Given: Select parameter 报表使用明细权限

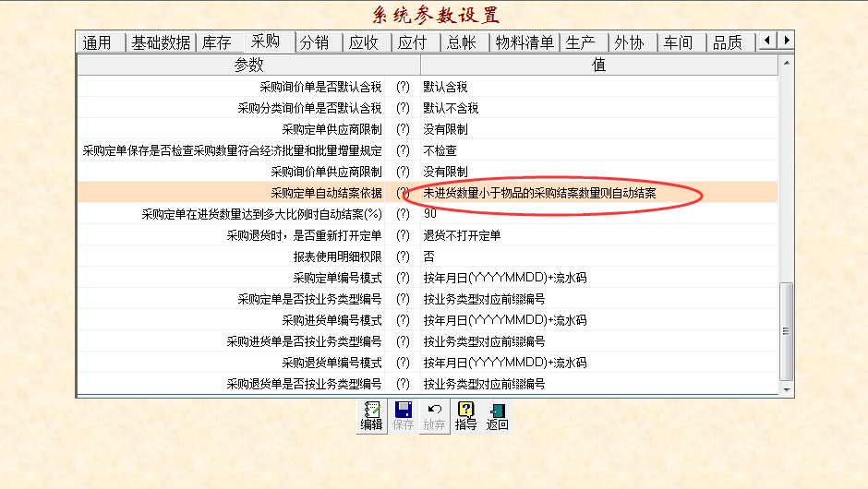Looking at the screenshot, I should [x=338, y=256].
